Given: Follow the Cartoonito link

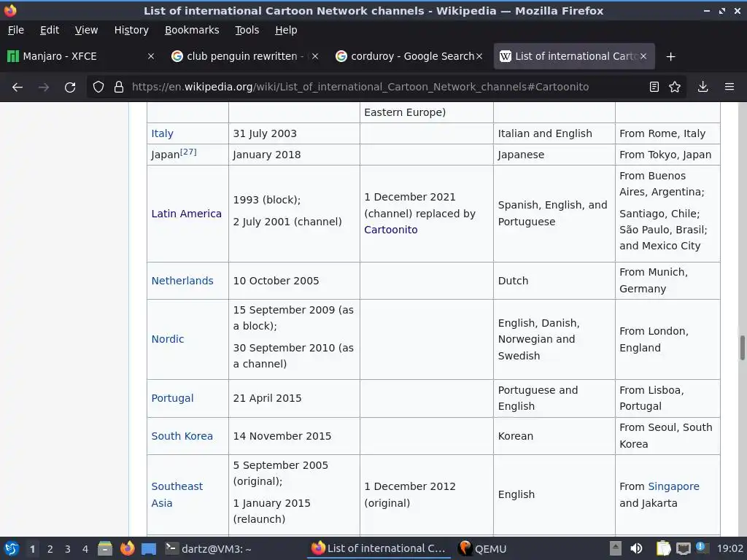Looking at the screenshot, I should click(391, 230).
